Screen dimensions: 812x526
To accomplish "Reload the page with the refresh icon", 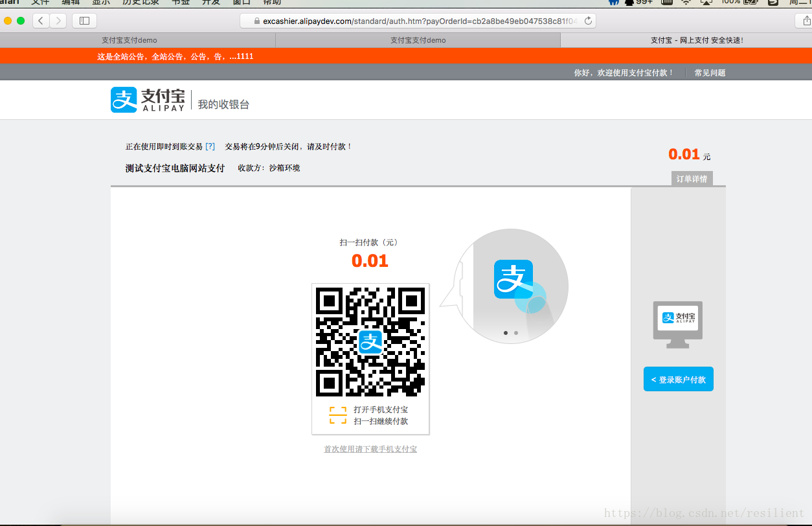I will point(588,21).
